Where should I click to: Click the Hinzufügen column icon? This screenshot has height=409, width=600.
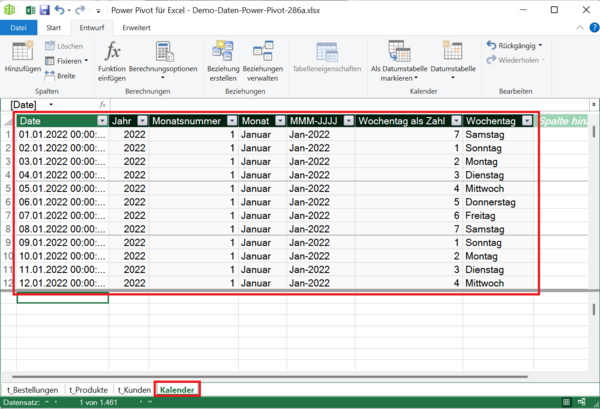pyautogui.click(x=22, y=51)
